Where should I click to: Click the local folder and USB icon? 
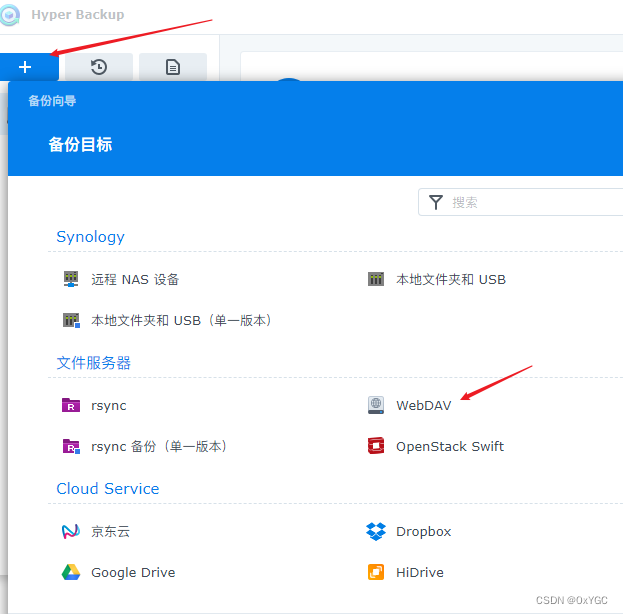pos(376,279)
